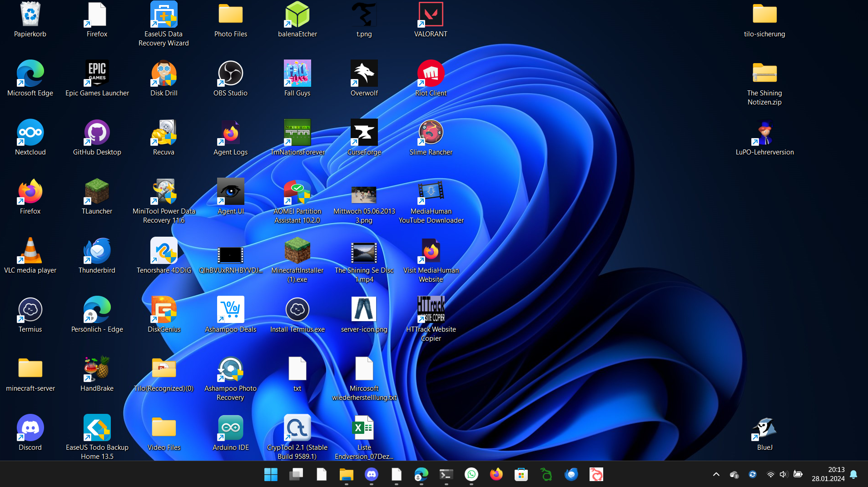Open the GitHub Desktop shortcut

point(97,133)
